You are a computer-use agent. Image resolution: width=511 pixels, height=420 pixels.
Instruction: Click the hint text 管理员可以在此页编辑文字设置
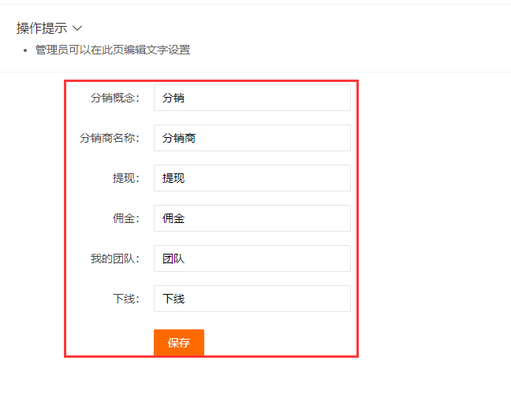(113, 50)
